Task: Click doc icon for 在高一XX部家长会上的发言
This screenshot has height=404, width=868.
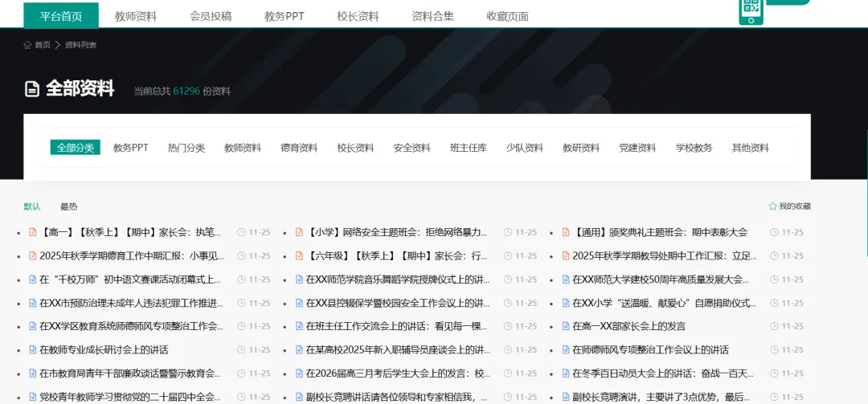Action: [565, 326]
